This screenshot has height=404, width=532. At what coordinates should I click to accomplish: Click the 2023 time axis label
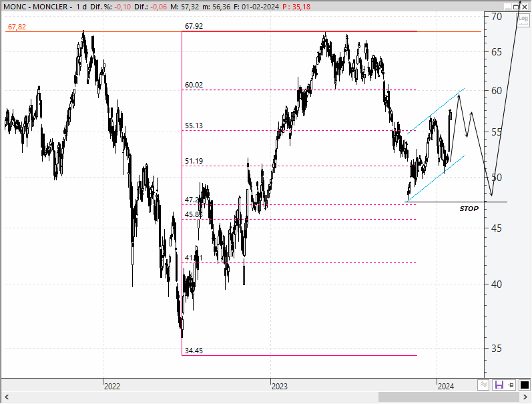(279, 387)
